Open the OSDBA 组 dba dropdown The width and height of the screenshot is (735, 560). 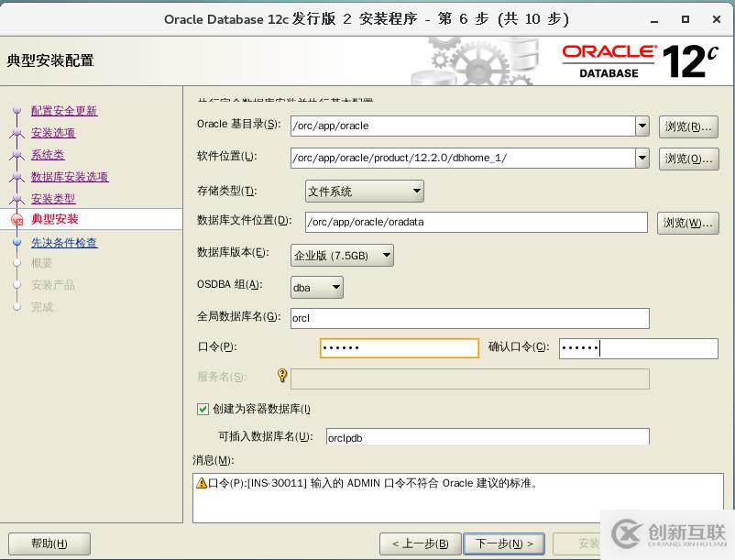(x=317, y=287)
